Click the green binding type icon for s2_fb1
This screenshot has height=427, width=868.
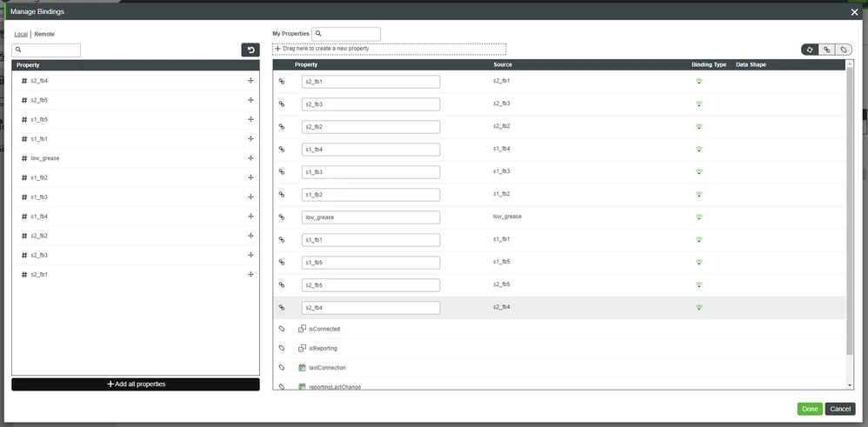pyautogui.click(x=699, y=82)
